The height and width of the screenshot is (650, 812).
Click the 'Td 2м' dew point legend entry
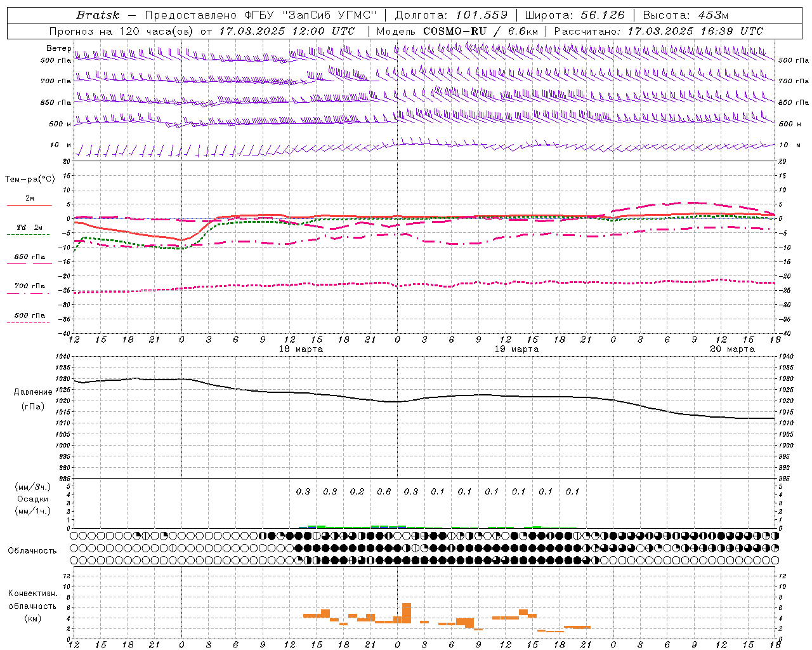(30, 227)
